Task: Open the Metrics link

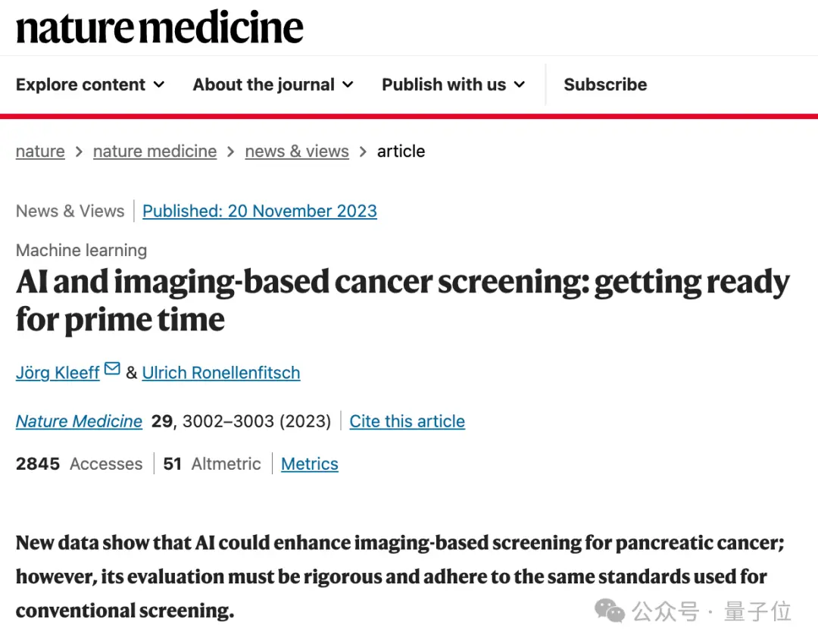Action: point(309,464)
